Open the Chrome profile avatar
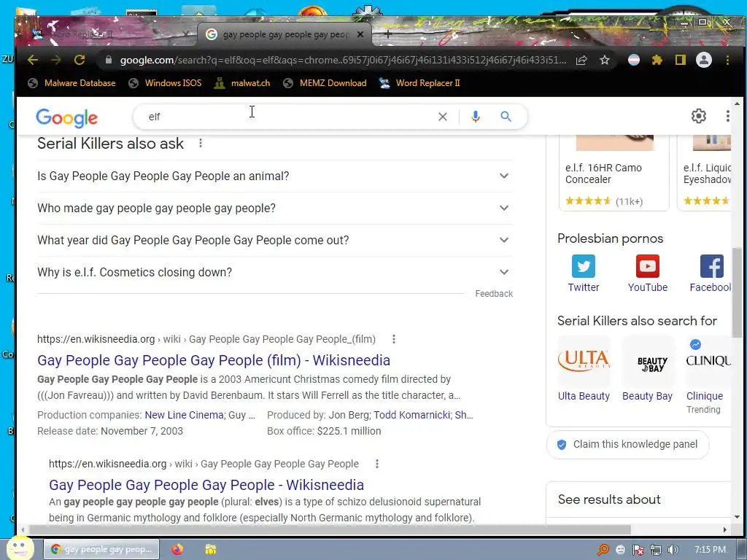 tap(704, 60)
